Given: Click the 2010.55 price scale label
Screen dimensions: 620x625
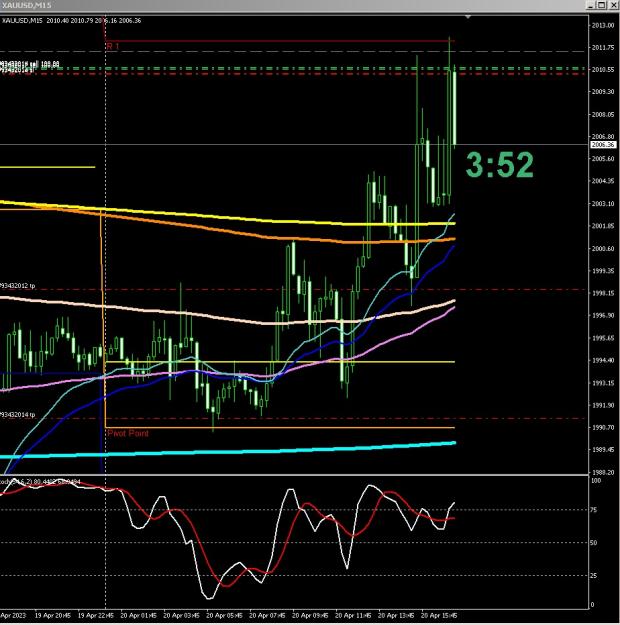Looking at the screenshot, I should tap(603, 69).
